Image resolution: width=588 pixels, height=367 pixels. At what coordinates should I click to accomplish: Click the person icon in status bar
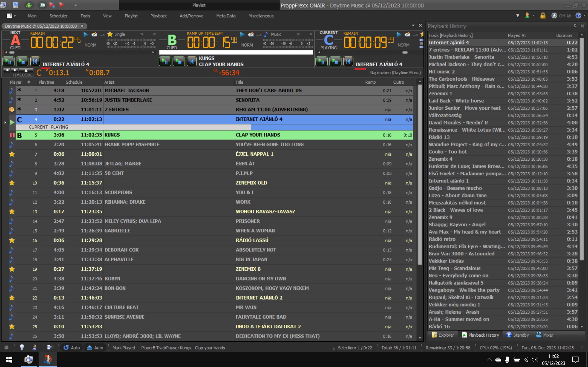[34, 347]
